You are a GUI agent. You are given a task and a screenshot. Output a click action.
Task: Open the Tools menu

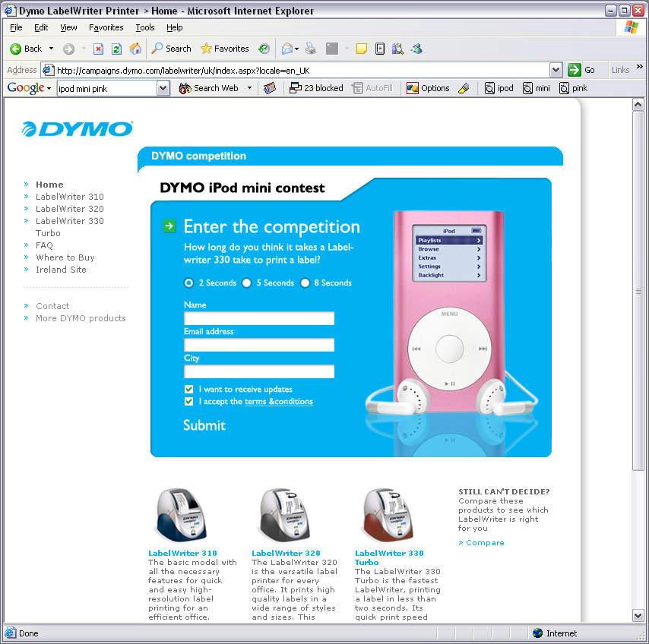pyautogui.click(x=145, y=27)
